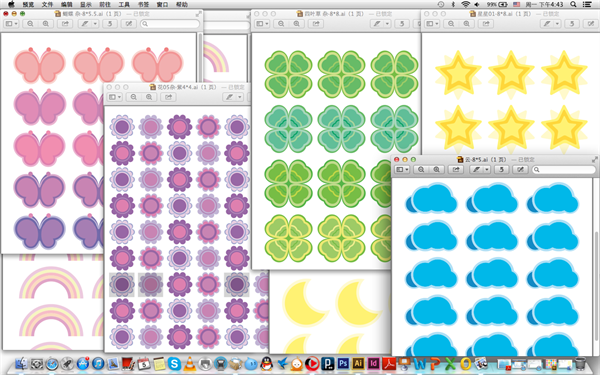This screenshot has width=600, height=375.
Task: Open the 窗口 (Window) menu
Action: [x=163, y=5]
